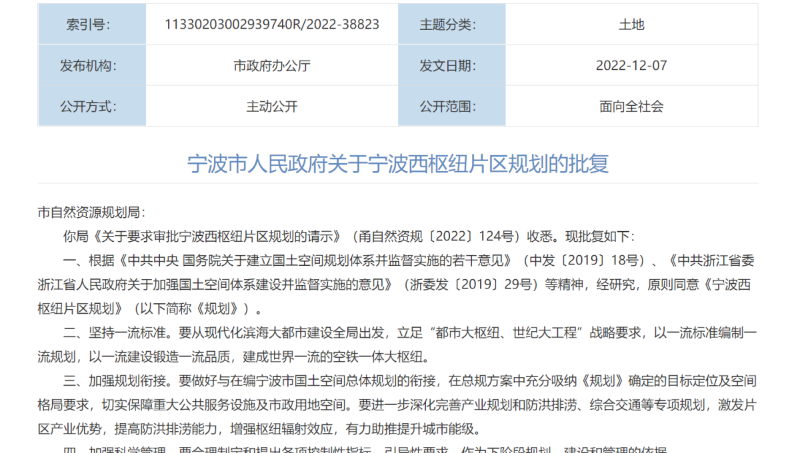Click the 发布机构 label cell

(x=92, y=65)
